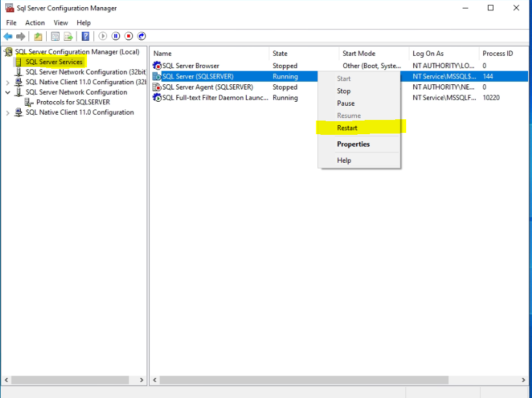Screen dimensions: 532x398
Task: Go up one level using folder icon
Action: pos(38,36)
